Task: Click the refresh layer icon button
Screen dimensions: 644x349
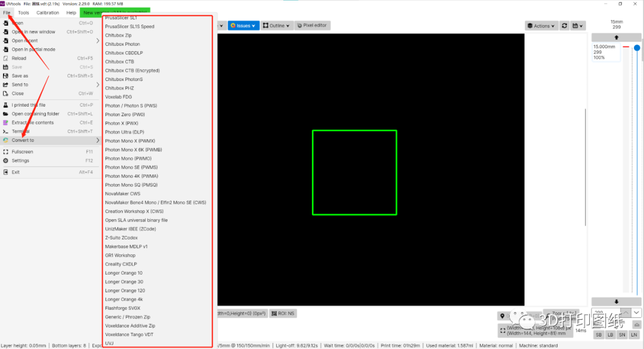Action: pos(564,26)
